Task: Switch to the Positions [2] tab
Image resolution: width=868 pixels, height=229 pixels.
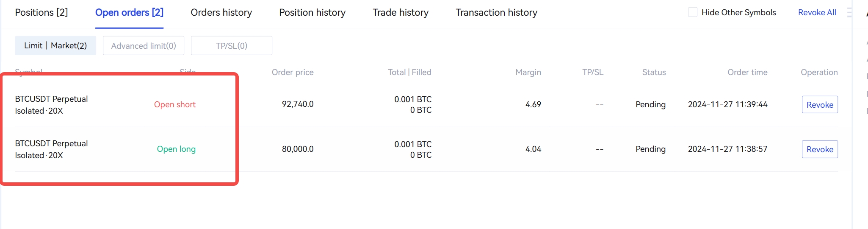Action: [41, 13]
